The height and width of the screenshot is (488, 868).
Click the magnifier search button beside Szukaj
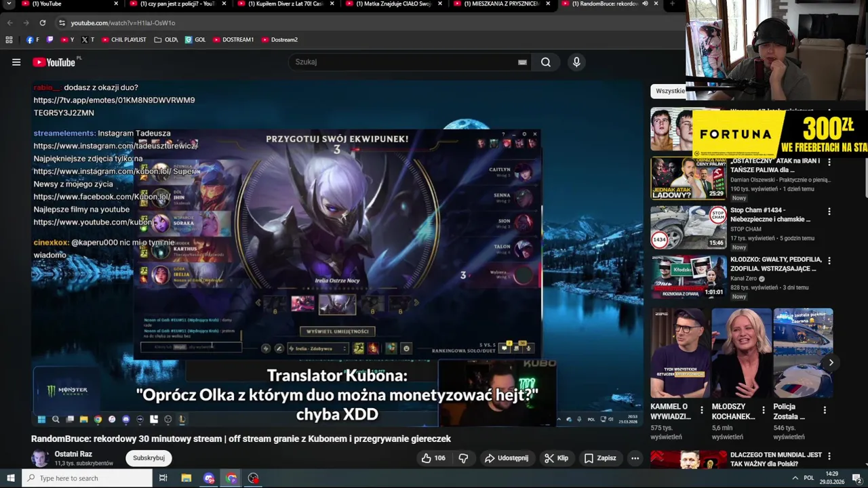point(546,62)
